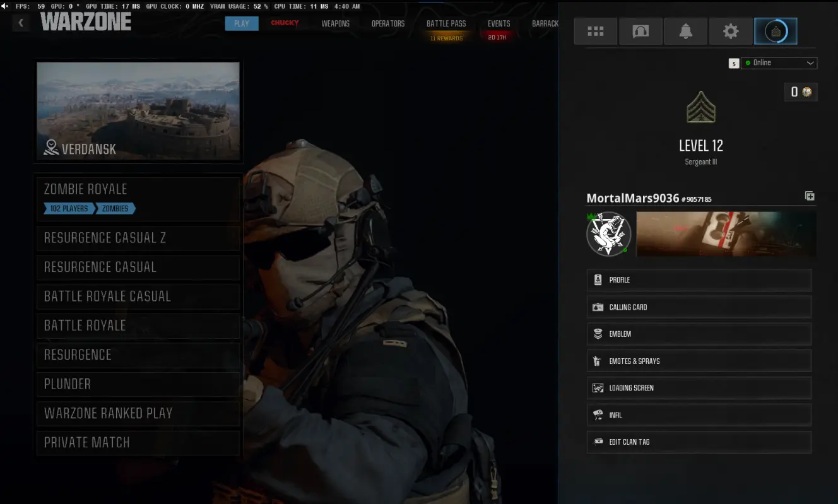Select Battle Royale Casual mode
838x504 pixels.
[x=138, y=296]
